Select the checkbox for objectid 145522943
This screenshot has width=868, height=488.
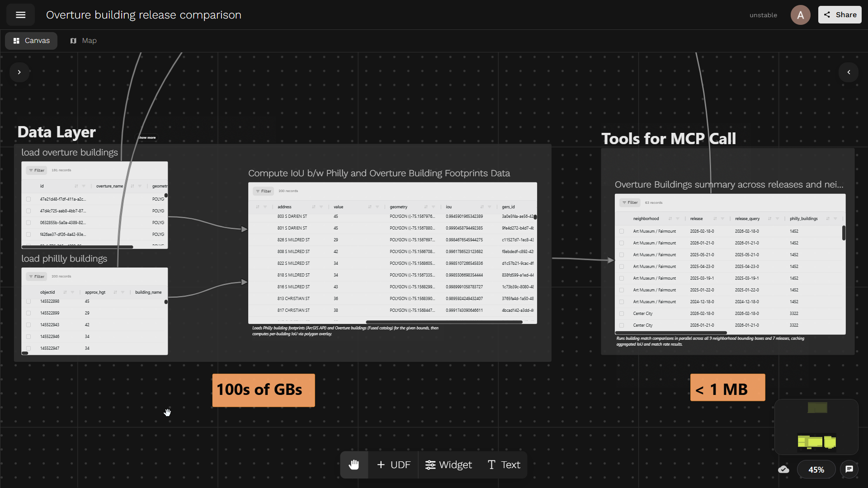28,325
